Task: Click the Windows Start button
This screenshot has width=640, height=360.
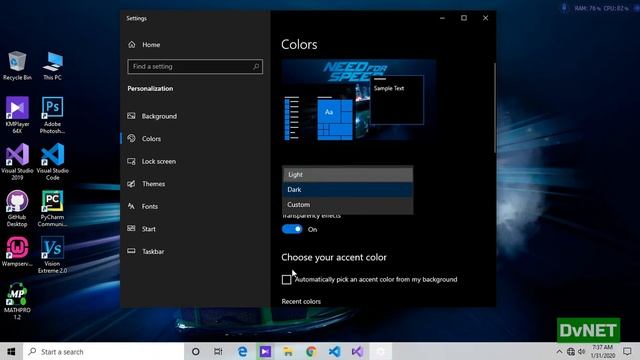Action: pyautogui.click(x=11, y=351)
